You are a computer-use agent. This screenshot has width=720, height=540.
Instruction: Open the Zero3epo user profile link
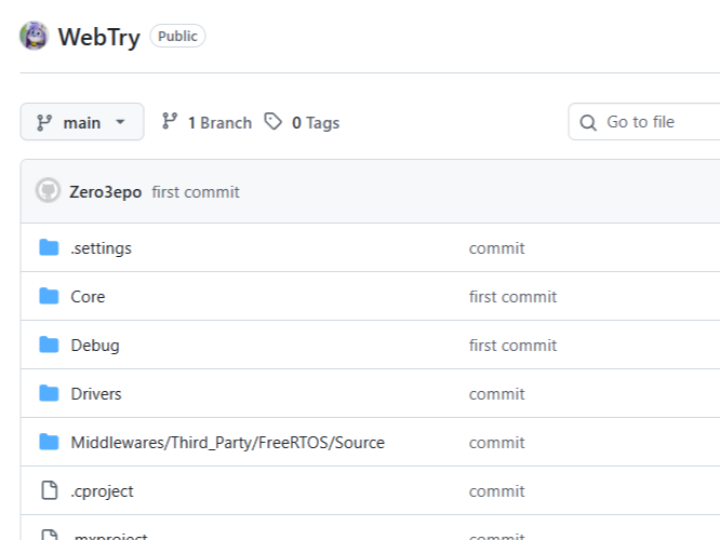click(105, 192)
